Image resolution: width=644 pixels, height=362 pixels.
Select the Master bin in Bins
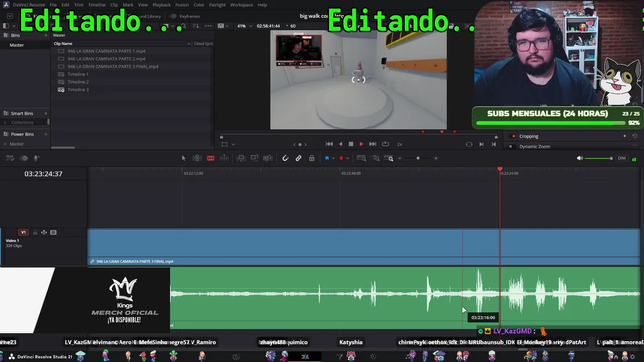(17, 45)
